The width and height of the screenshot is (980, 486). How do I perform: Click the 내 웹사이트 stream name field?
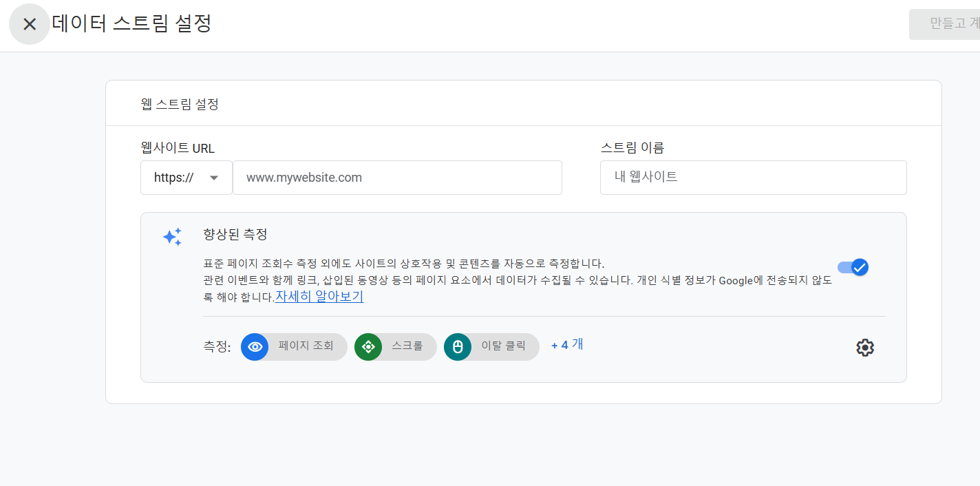(753, 177)
